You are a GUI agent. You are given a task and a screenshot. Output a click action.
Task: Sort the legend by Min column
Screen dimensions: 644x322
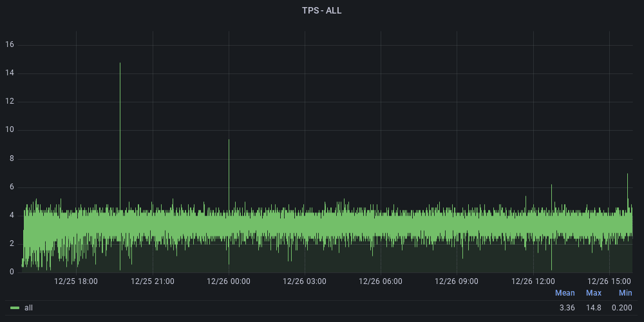(625, 293)
